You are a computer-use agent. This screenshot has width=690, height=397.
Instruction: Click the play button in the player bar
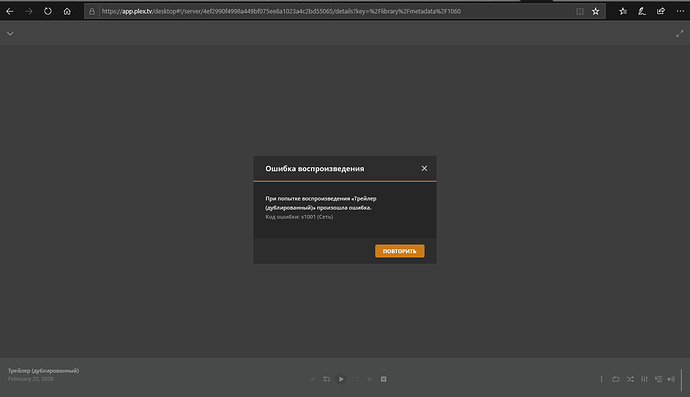point(341,379)
